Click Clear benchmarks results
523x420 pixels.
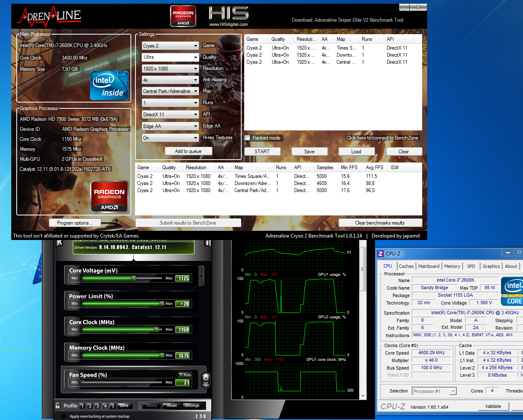pyautogui.click(x=380, y=223)
